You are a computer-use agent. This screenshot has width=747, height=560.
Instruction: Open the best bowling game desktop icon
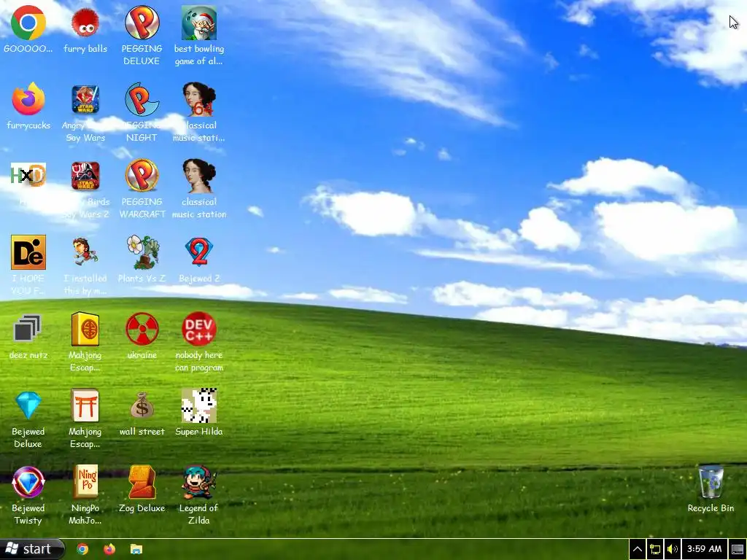[x=199, y=23]
